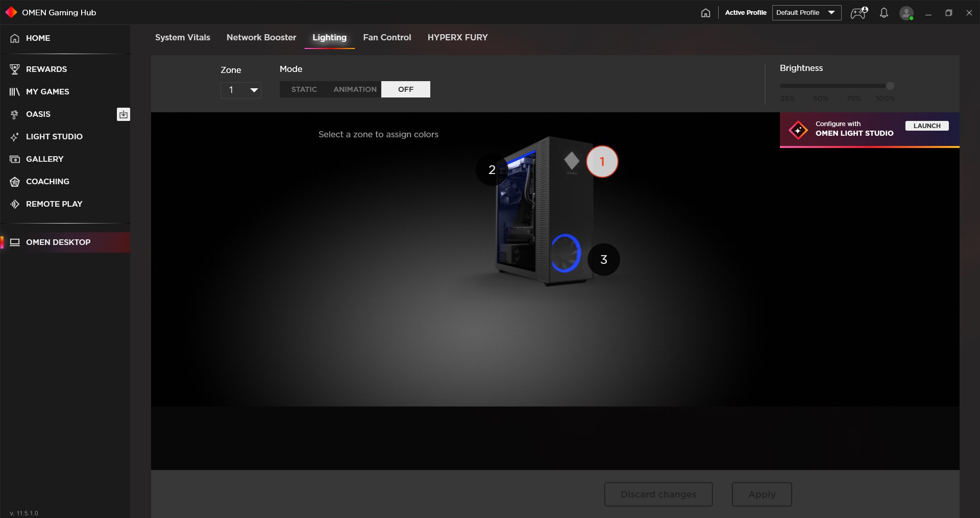Open the notifications bell

point(884,13)
